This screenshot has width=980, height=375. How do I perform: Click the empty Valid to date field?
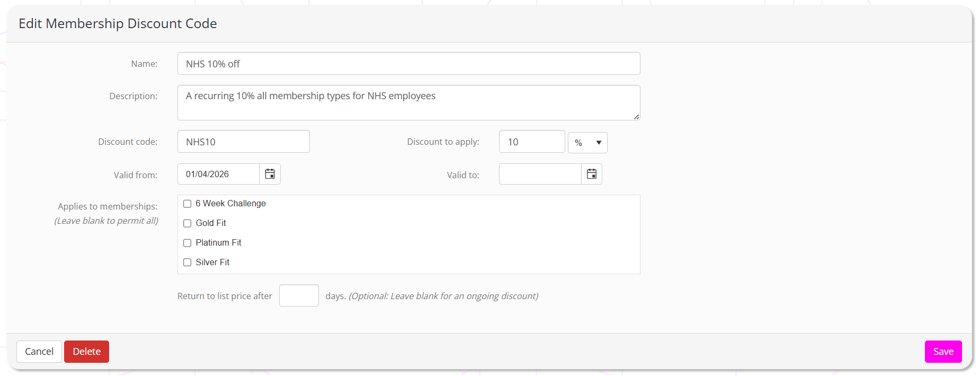(x=540, y=174)
